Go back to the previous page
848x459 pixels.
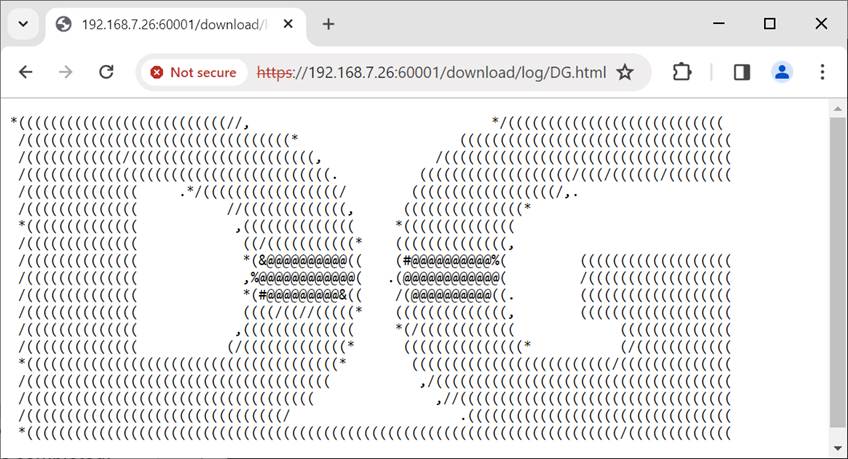[25, 72]
